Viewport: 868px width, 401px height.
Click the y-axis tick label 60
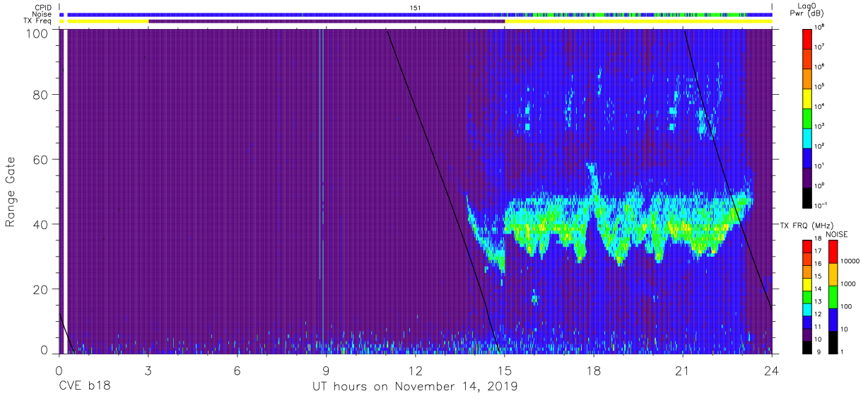40,160
